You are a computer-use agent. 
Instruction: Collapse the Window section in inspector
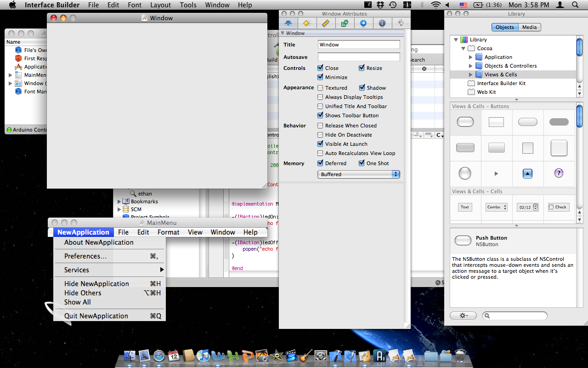(283, 33)
